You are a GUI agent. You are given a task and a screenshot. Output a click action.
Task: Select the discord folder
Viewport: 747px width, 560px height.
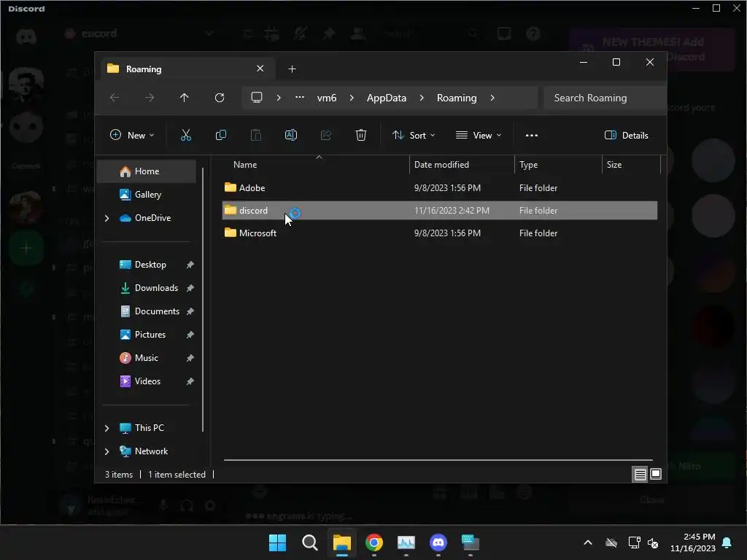coord(439,211)
